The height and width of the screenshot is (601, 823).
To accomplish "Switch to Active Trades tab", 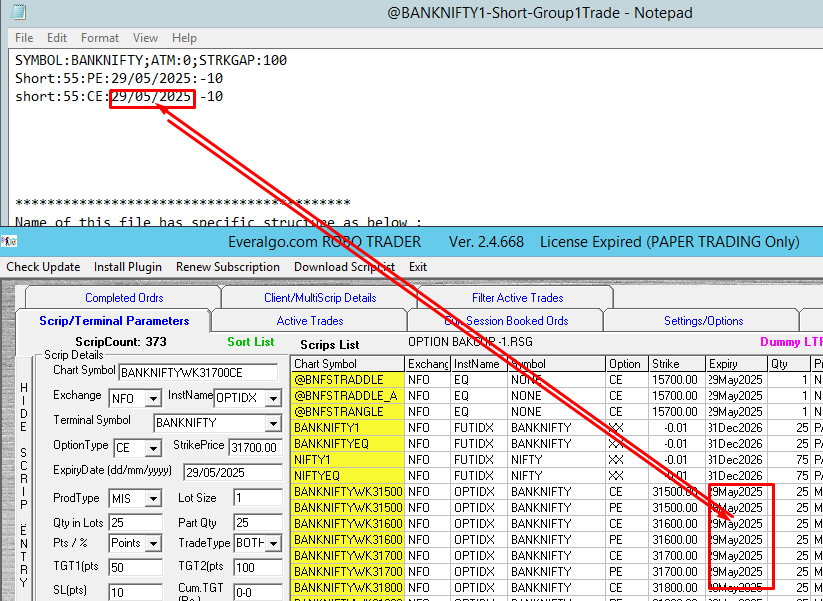I will (309, 321).
